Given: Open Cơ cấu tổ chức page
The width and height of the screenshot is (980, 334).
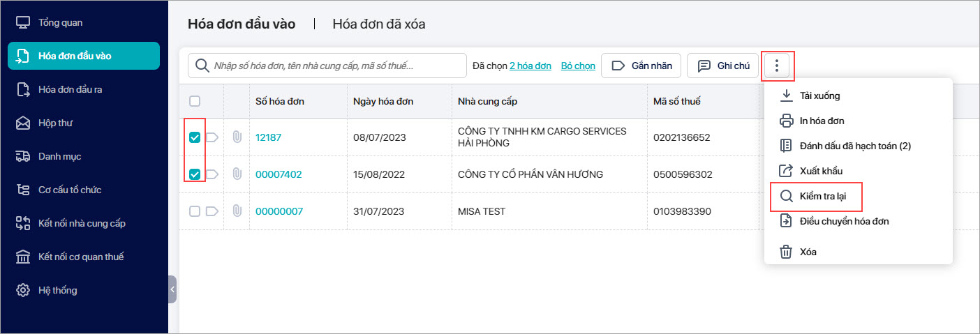Looking at the screenshot, I should [70, 190].
